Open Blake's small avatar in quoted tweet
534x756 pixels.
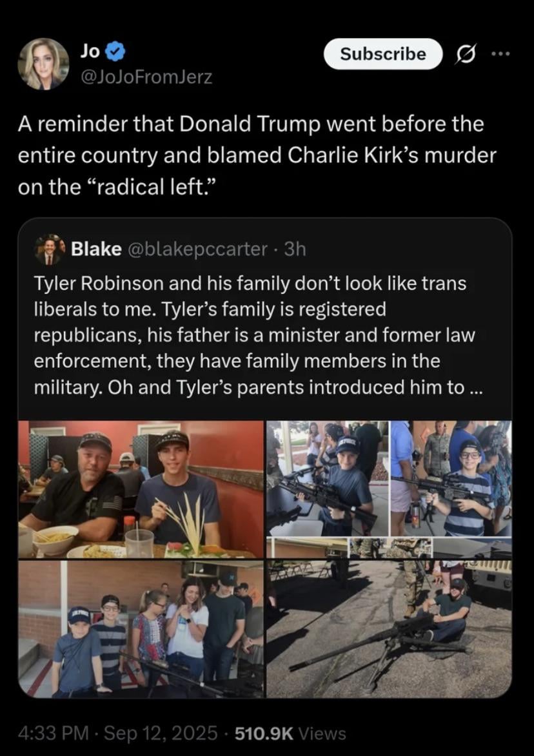pyautogui.click(x=50, y=249)
